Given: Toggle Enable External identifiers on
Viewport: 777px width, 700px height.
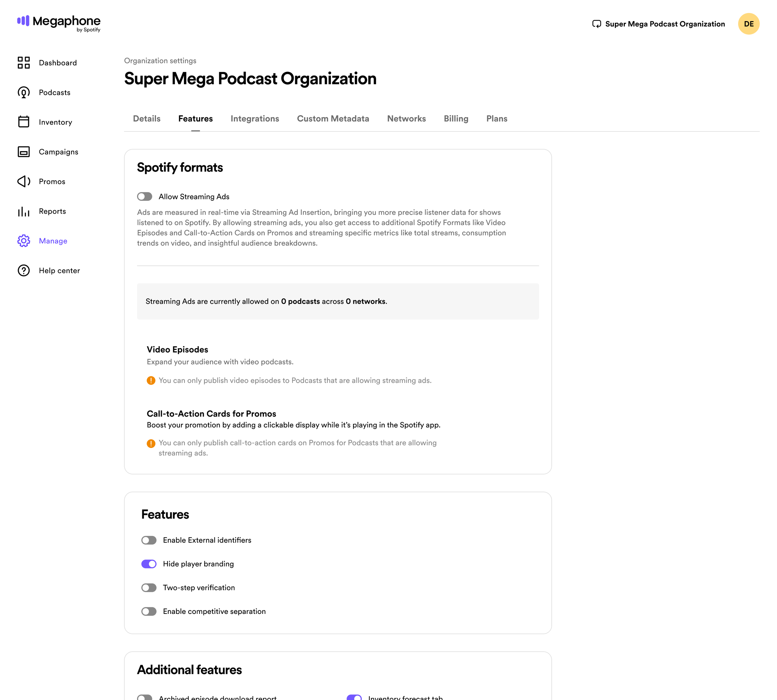Looking at the screenshot, I should click(149, 540).
